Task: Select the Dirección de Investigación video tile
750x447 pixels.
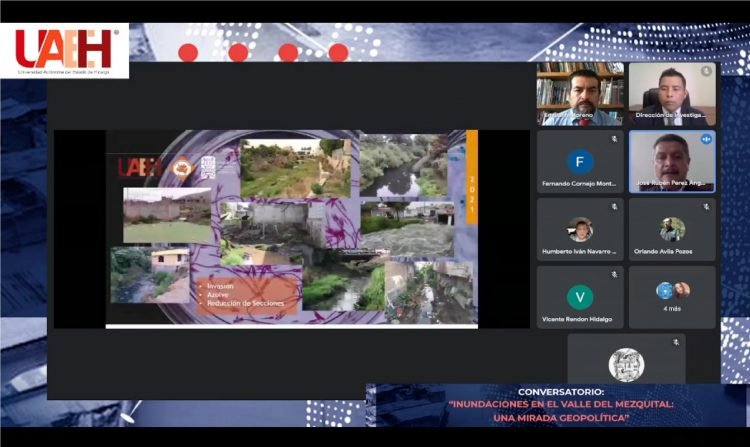Action: [672, 94]
